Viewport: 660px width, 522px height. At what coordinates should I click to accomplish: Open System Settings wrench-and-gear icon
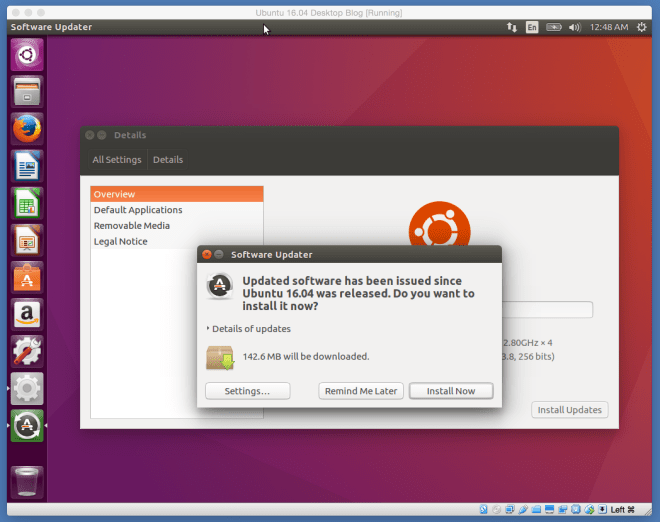tap(27, 351)
